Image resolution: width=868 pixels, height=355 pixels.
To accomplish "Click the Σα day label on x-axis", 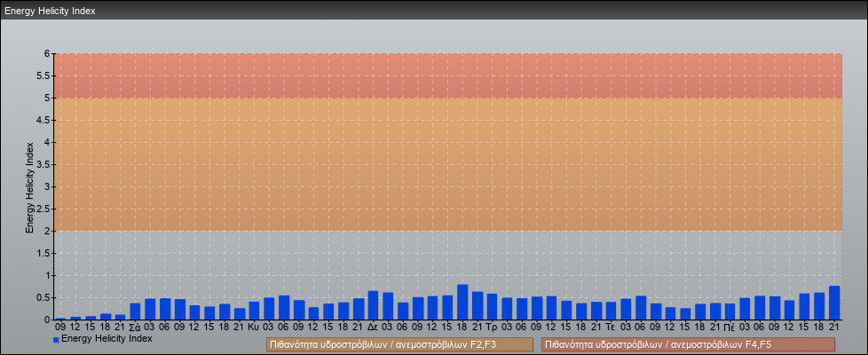I will [135, 327].
